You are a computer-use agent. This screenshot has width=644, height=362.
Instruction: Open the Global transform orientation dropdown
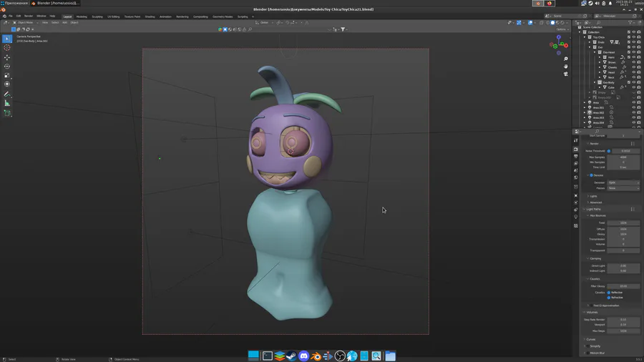[263, 23]
